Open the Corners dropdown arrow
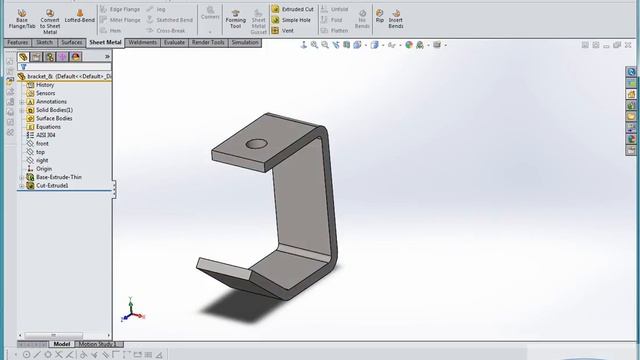 click(x=210, y=32)
